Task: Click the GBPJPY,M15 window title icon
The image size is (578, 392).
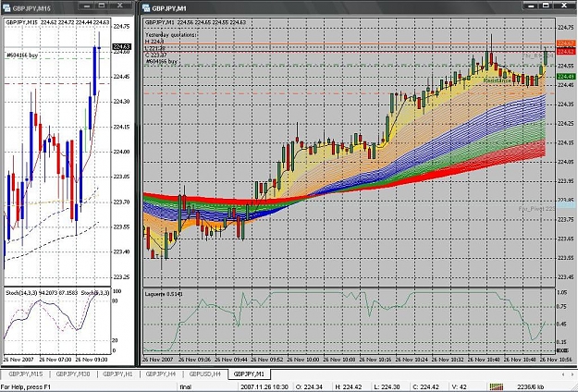Action: pyautogui.click(x=6, y=7)
